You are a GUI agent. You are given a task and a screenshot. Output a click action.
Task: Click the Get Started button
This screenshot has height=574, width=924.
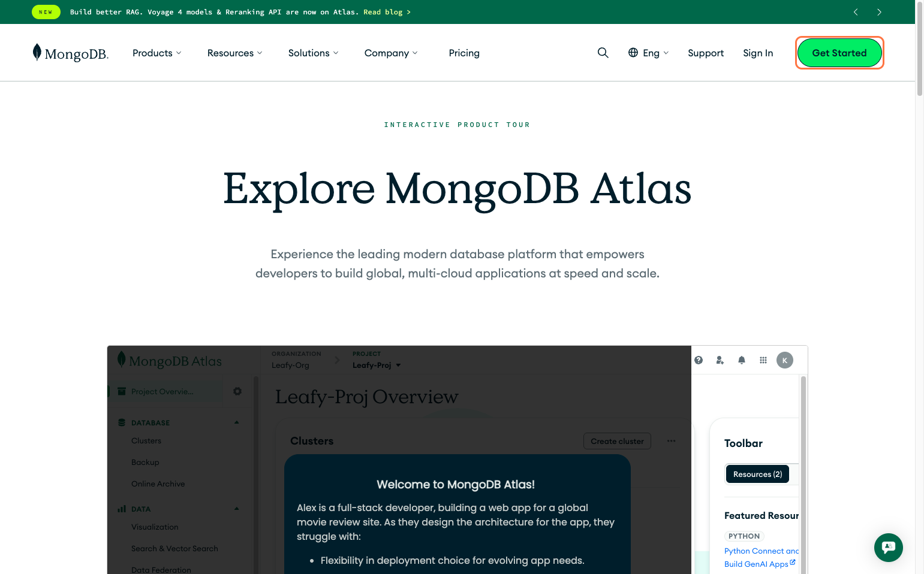coord(839,53)
